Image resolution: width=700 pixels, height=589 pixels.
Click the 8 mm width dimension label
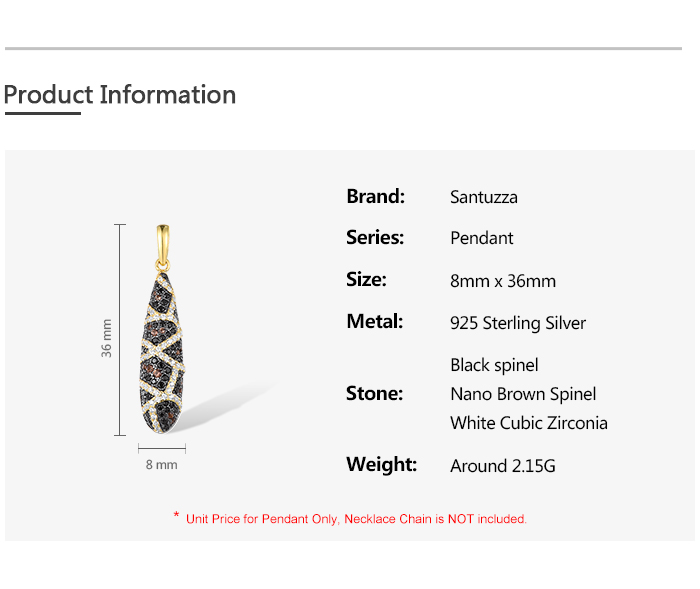point(161,465)
